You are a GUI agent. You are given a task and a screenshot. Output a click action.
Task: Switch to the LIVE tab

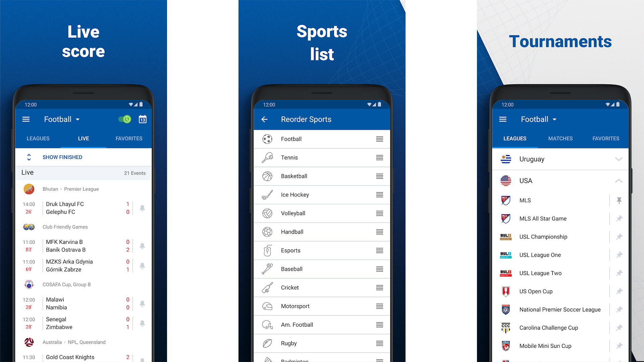pyautogui.click(x=83, y=138)
